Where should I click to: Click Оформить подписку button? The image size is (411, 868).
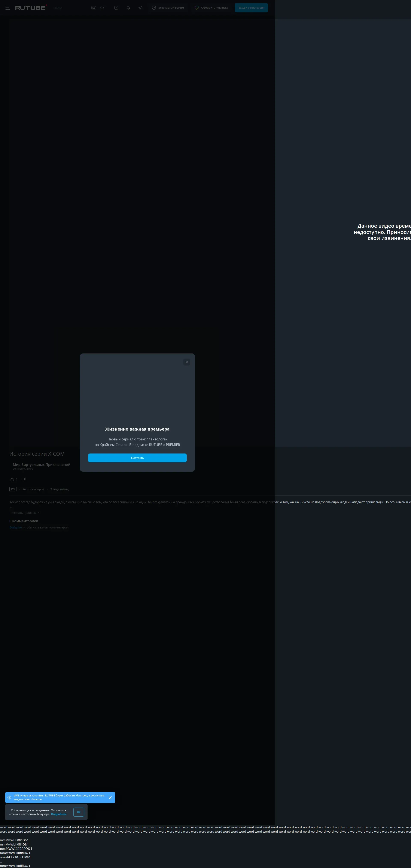coord(211,8)
